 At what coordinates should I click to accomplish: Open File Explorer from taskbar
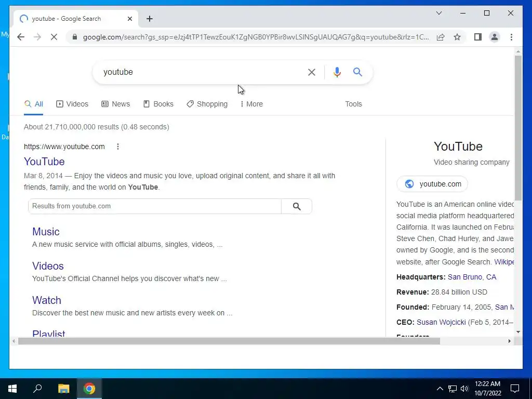click(63, 389)
